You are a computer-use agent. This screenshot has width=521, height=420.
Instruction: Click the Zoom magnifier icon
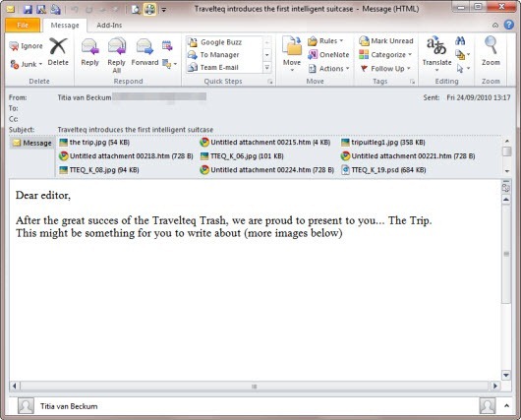(491, 45)
